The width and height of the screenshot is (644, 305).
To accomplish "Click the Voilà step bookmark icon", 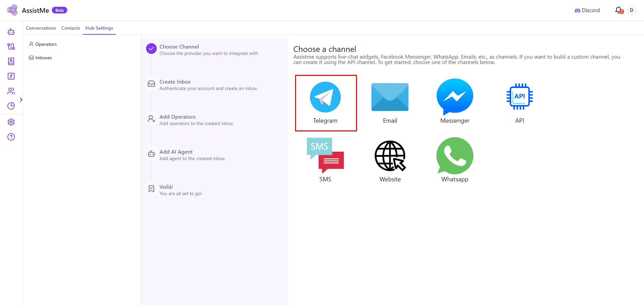I will click(x=151, y=189).
